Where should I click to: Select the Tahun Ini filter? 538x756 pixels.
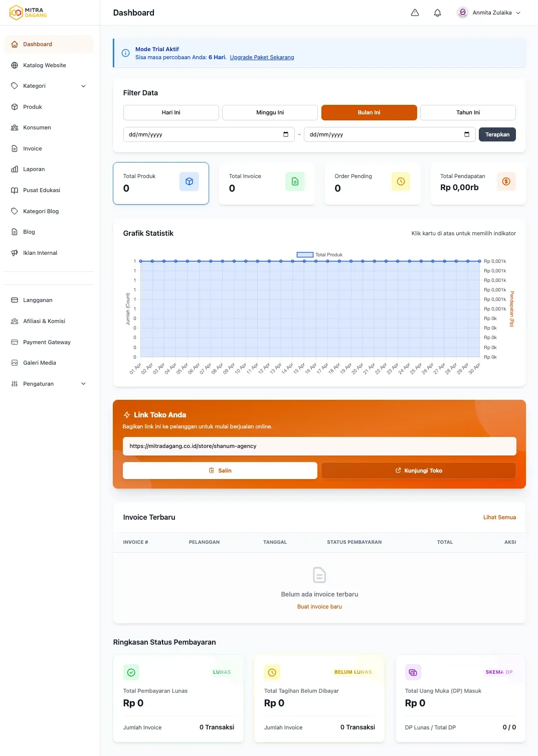point(468,113)
